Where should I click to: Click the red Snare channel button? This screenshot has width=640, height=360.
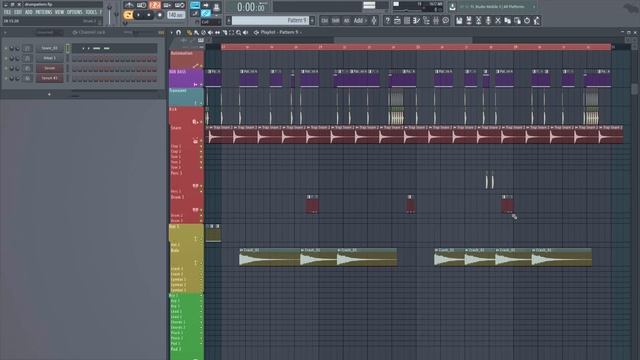(x=49, y=68)
